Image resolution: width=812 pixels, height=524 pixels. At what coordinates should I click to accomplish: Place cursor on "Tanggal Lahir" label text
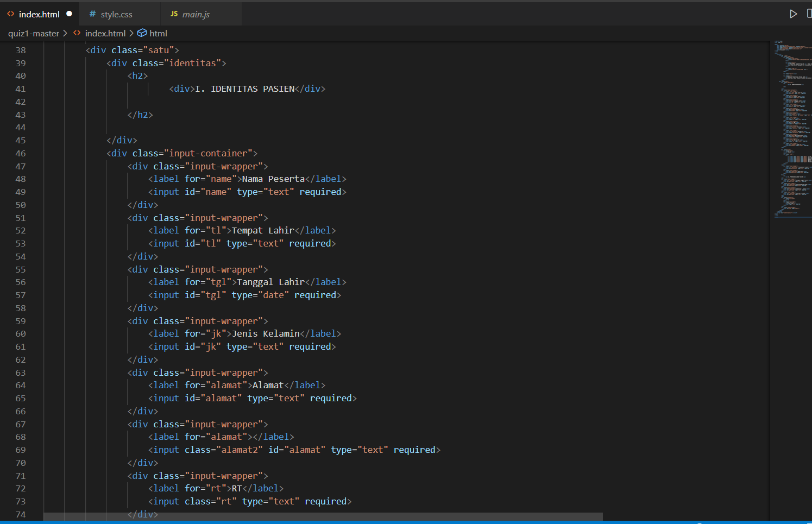tap(271, 282)
